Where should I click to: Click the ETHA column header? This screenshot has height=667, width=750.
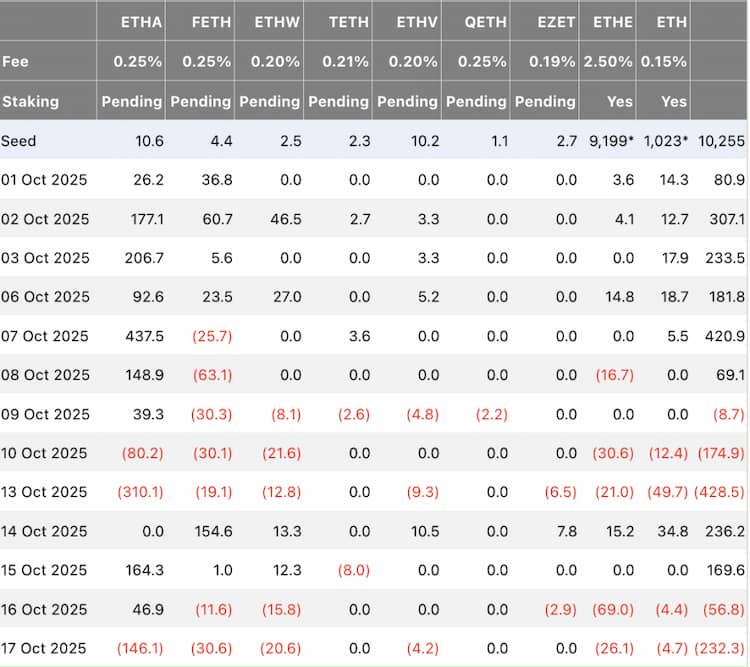coord(141,21)
